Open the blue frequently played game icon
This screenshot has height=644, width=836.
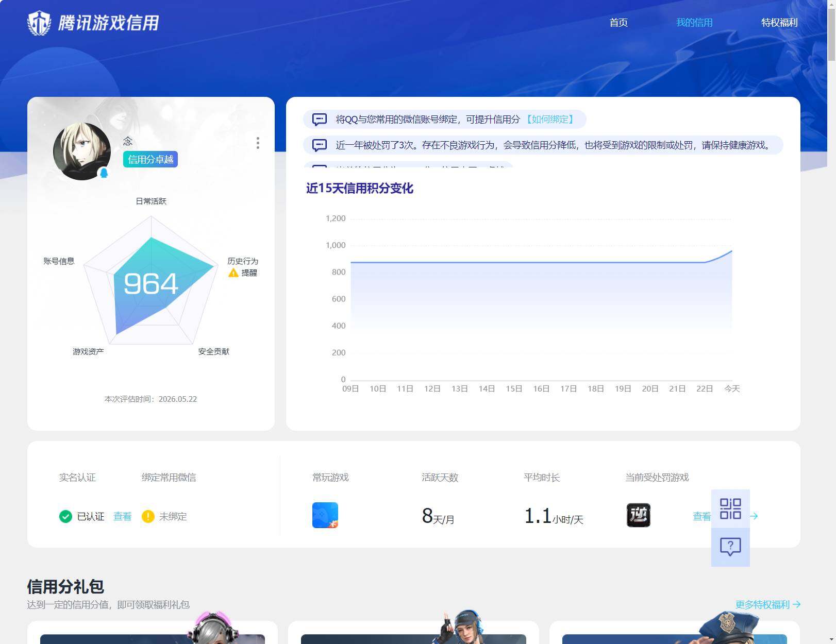coord(325,515)
